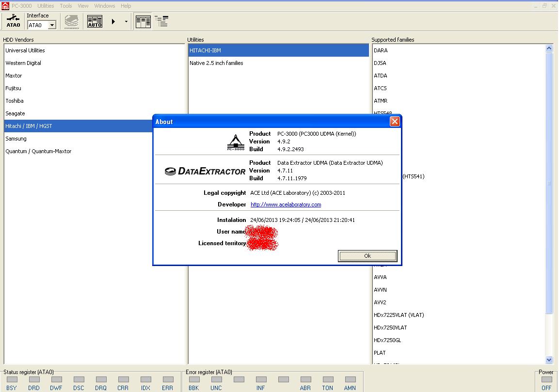The width and height of the screenshot is (559, 392).
Task: Click the ERR status indicator
Action: (168, 379)
